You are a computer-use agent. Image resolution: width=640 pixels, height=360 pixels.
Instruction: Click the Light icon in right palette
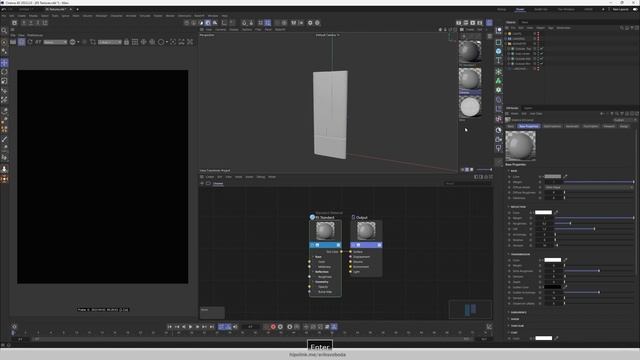point(498,148)
